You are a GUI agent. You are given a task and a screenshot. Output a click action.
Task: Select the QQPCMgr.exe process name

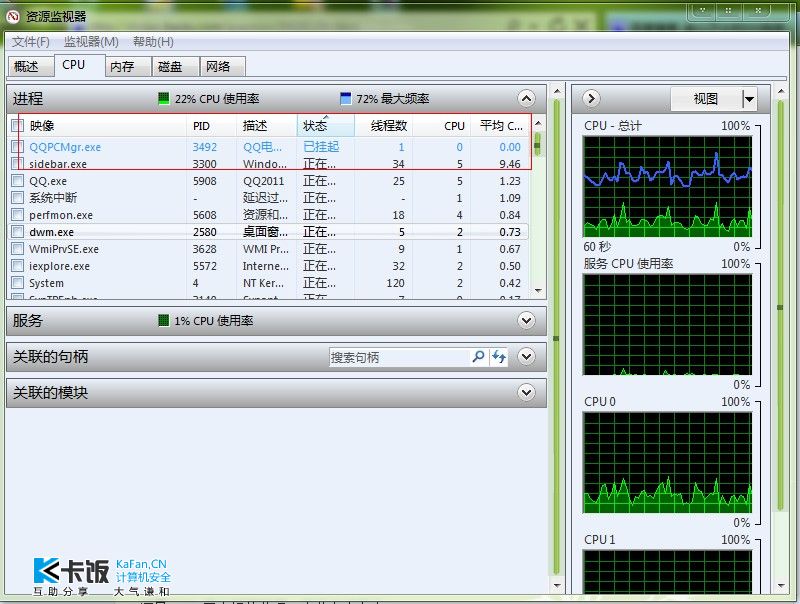(65, 147)
